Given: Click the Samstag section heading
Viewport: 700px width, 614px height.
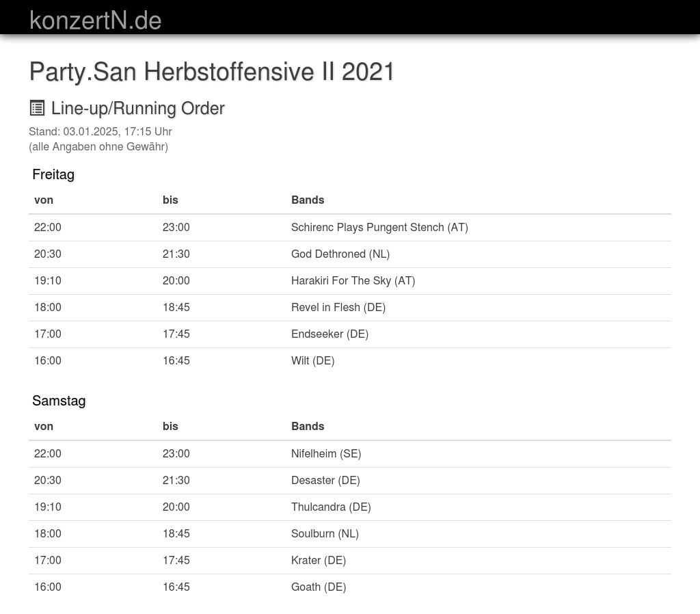Looking at the screenshot, I should click(x=59, y=401).
